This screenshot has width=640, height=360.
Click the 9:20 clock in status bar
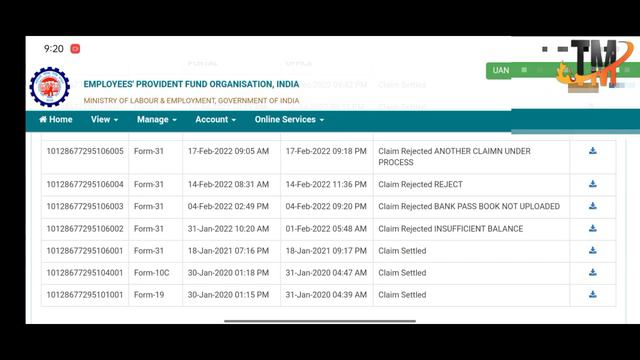pyautogui.click(x=54, y=49)
